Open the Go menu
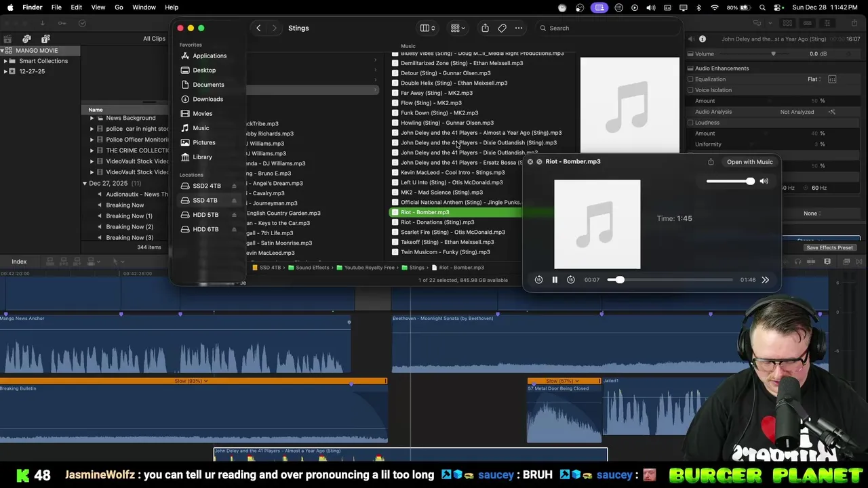 (x=119, y=7)
